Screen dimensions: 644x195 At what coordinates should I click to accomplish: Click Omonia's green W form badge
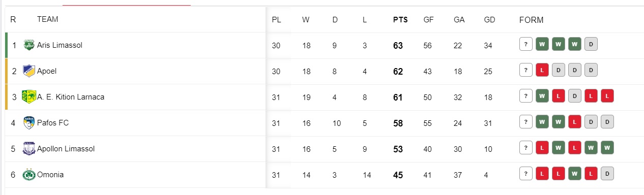coord(575,174)
